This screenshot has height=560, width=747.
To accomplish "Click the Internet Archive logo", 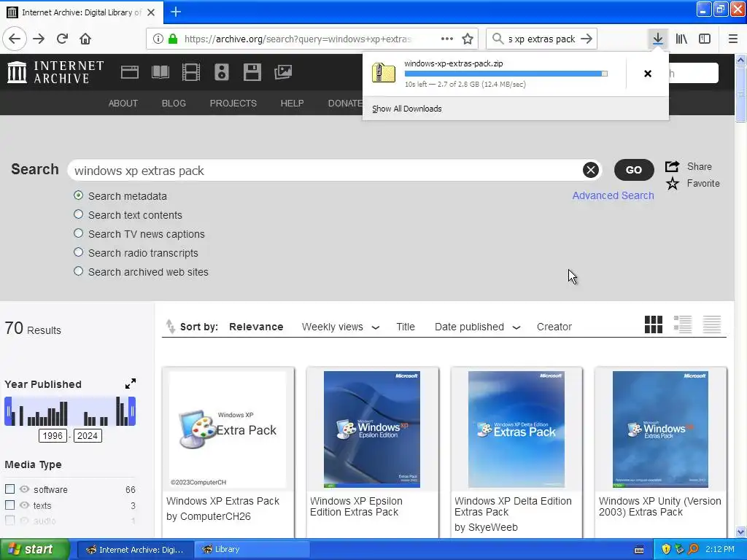I will click(55, 72).
